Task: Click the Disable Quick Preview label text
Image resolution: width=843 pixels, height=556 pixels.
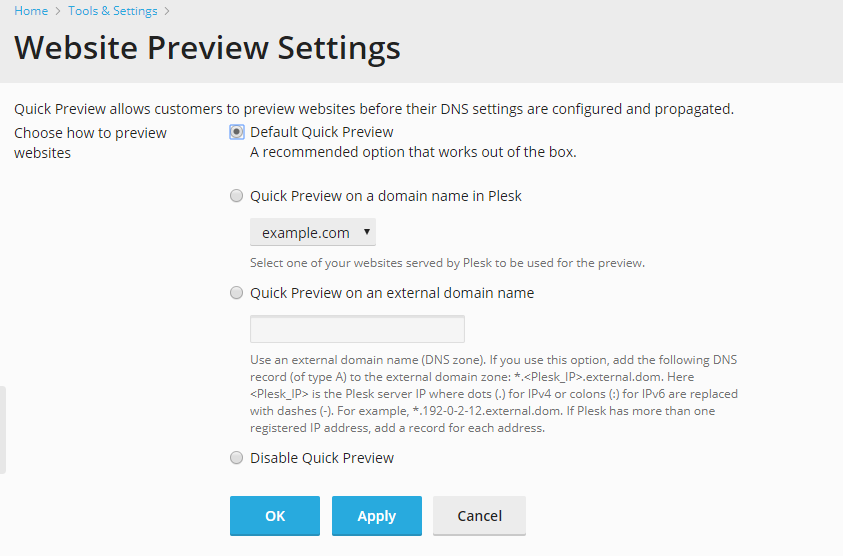Action: [x=321, y=458]
